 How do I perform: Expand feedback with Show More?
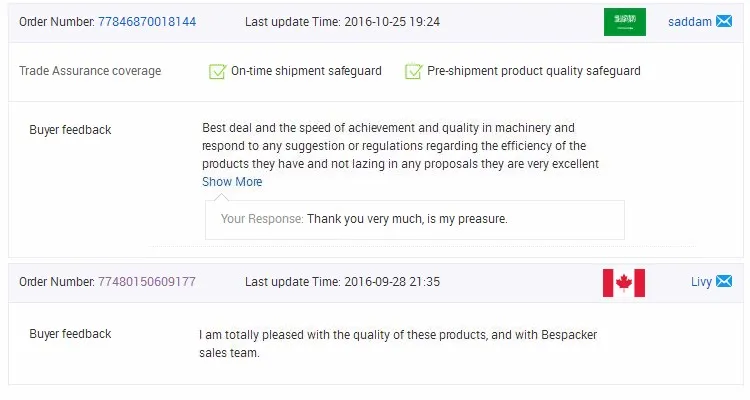(x=232, y=182)
